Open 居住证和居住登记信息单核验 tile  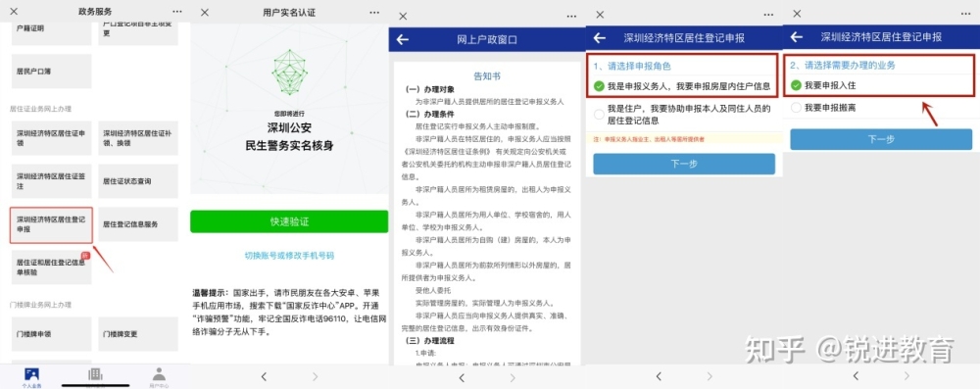pos(51,267)
